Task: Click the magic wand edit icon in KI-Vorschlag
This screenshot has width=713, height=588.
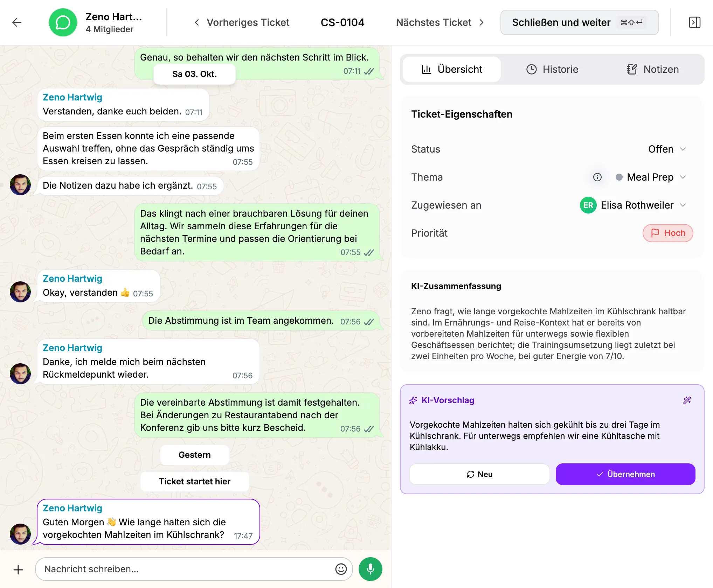Action: click(687, 400)
